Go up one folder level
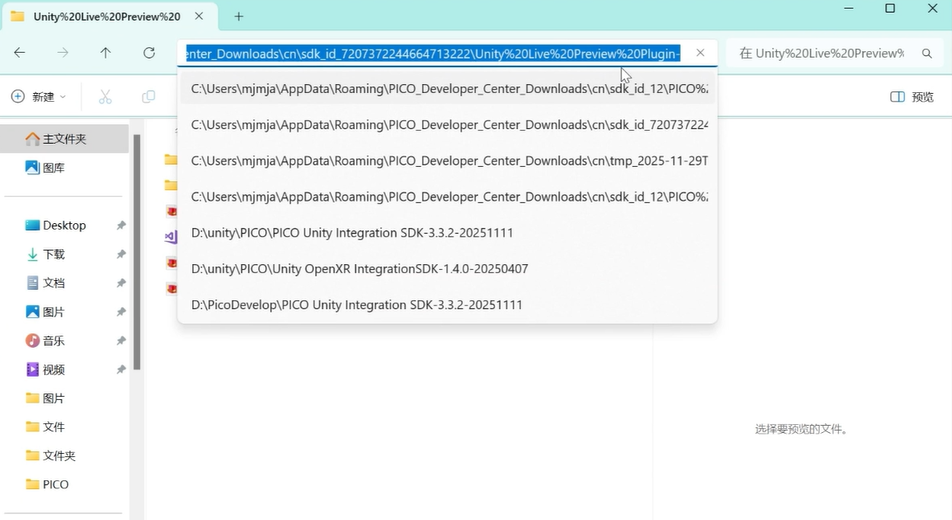952x520 pixels. click(106, 53)
